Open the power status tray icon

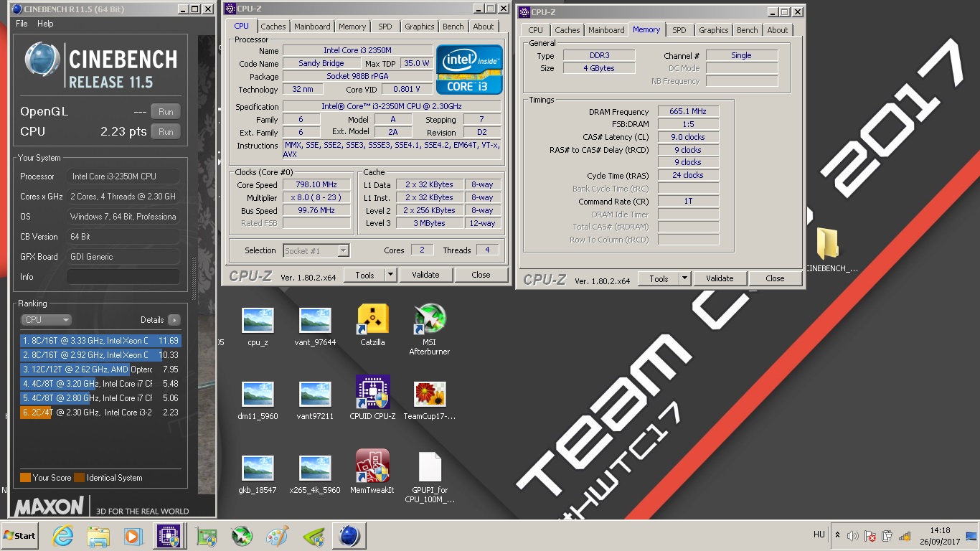[x=887, y=536]
